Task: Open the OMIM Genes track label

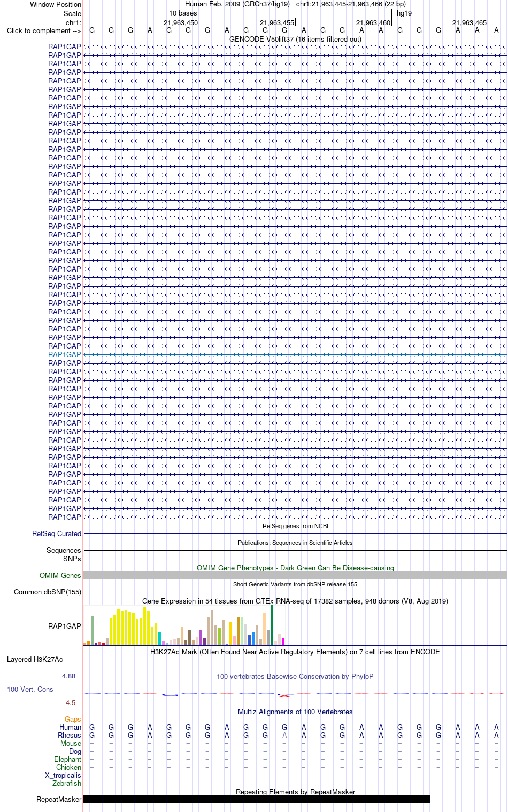Action: click(60, 575)
